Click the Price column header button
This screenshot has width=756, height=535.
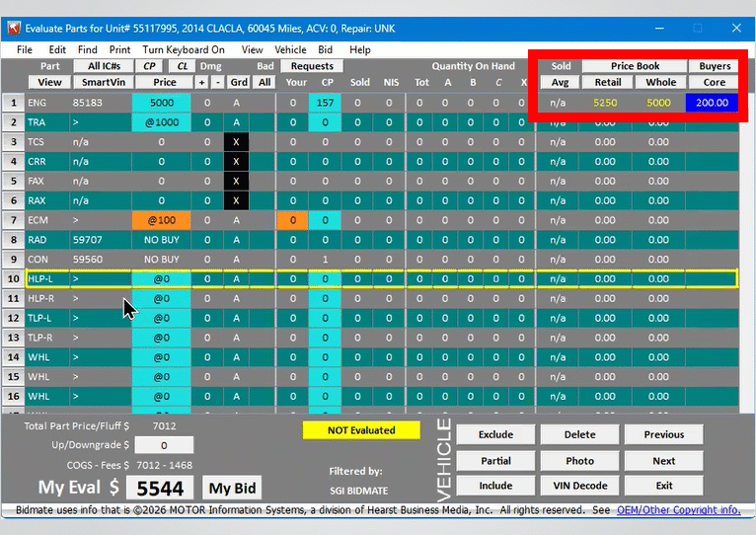[165, 83]
